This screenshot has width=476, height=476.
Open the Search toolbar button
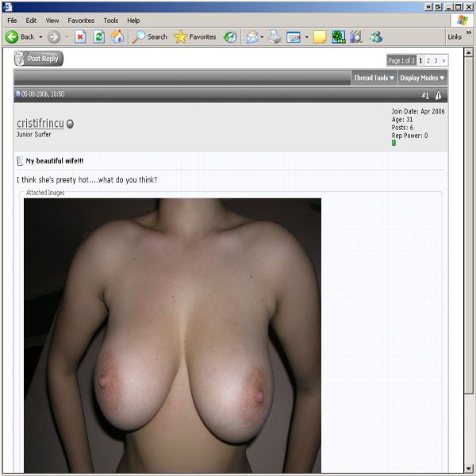pyautogui.click(x=149, y=36)
